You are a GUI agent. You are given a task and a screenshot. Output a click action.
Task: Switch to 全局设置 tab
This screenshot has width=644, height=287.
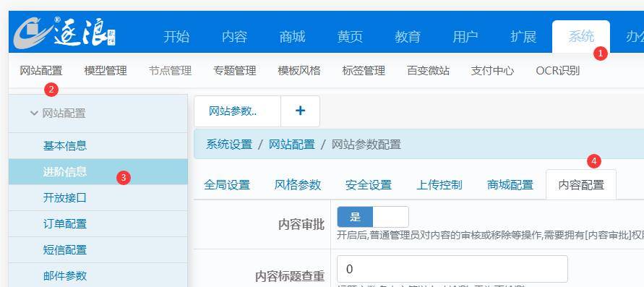pos(227,185)
